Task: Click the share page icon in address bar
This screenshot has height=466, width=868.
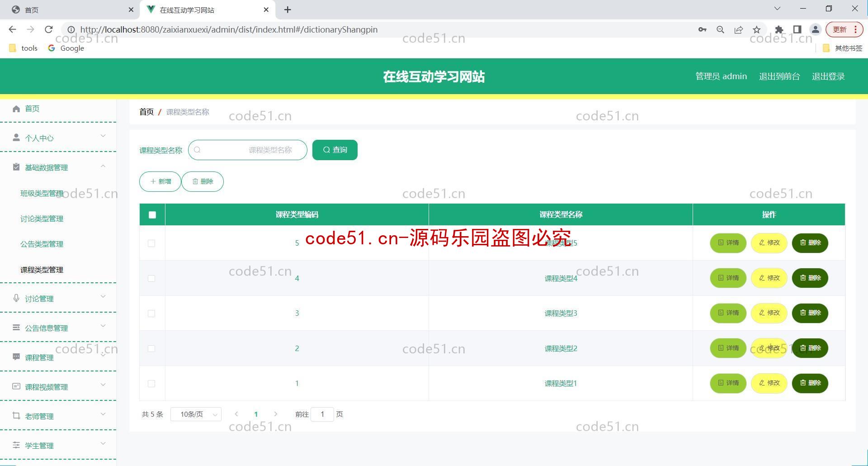Action: [x=739, y=29]
